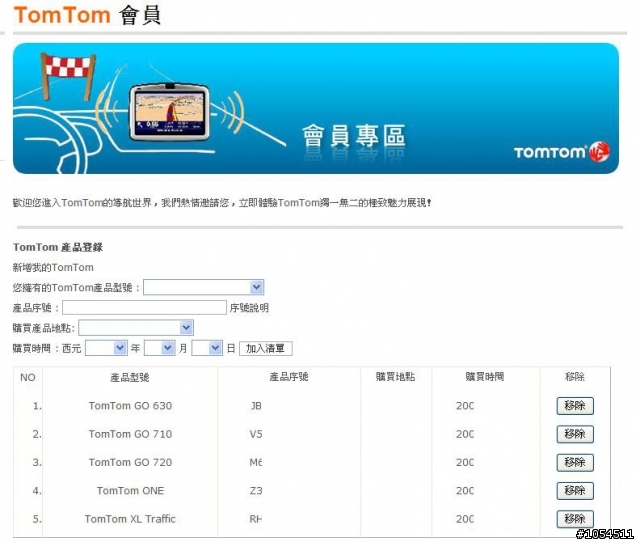
Task: Remove the TomTom GO 710 entry
Action: pos(575,434)
